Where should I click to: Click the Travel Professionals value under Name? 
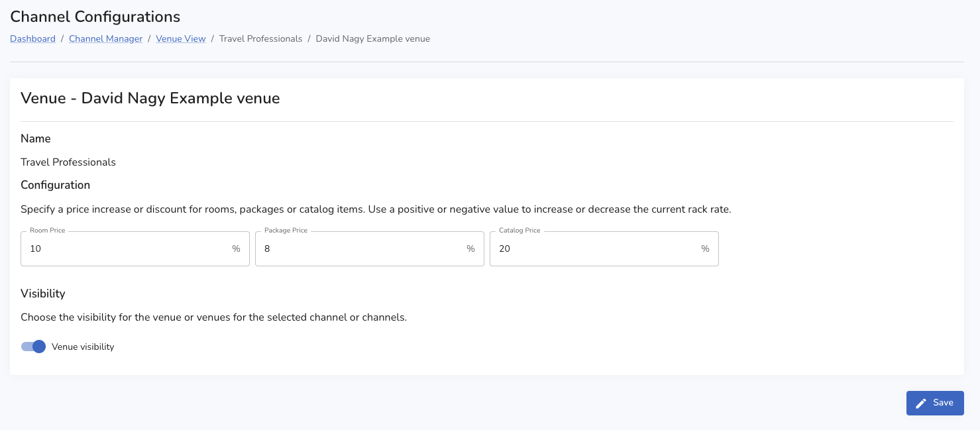coord(68,162)
